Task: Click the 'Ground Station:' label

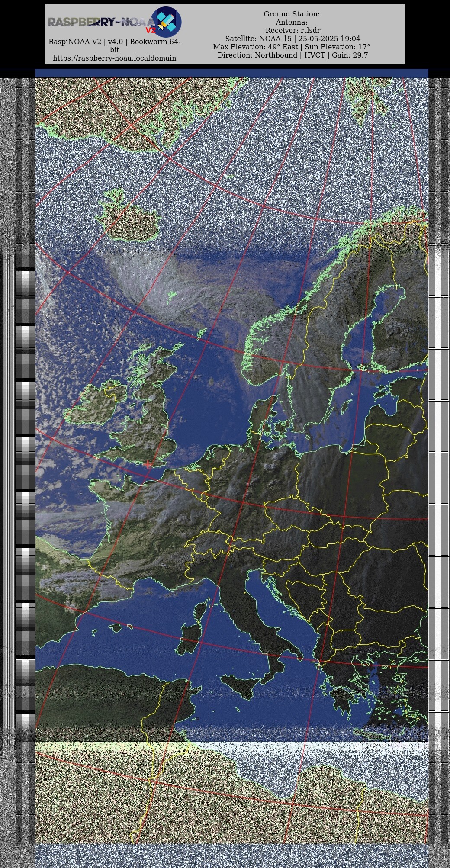Action: click(292, 14)
